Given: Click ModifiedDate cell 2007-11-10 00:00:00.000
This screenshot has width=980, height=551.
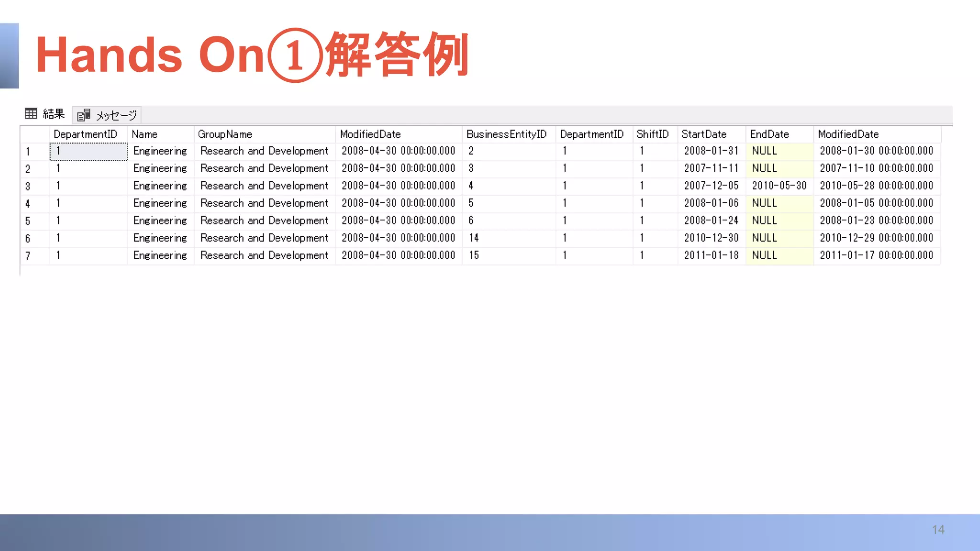Looking at the screenshot, I should (x=877, y=168).
